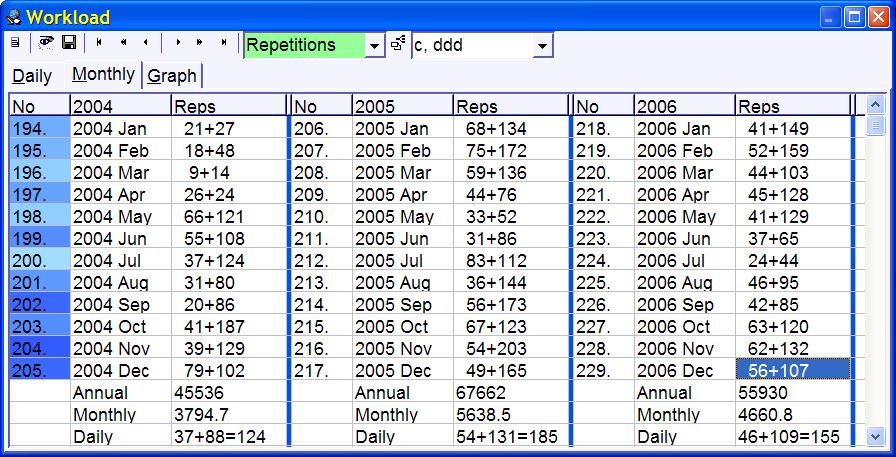896x457 pixels.
Task: Select the Monthly tab
Action: pyautogui.click(x=103, y=74)
